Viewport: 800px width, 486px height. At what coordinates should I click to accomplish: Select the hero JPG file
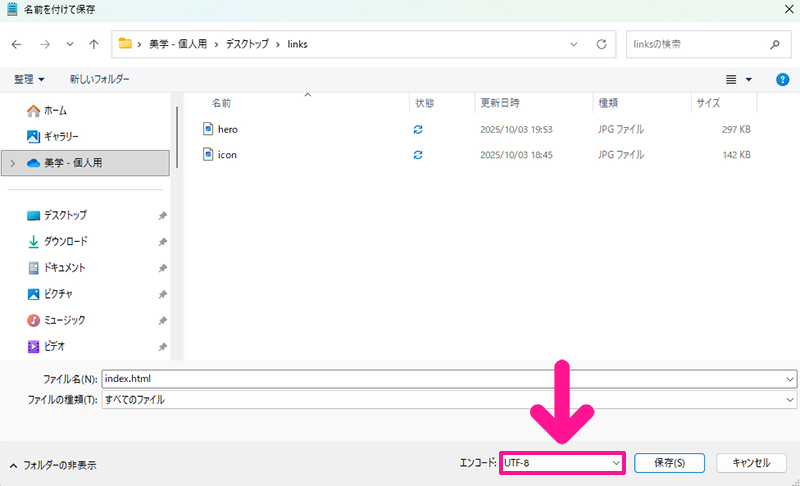tap(227, 129)
